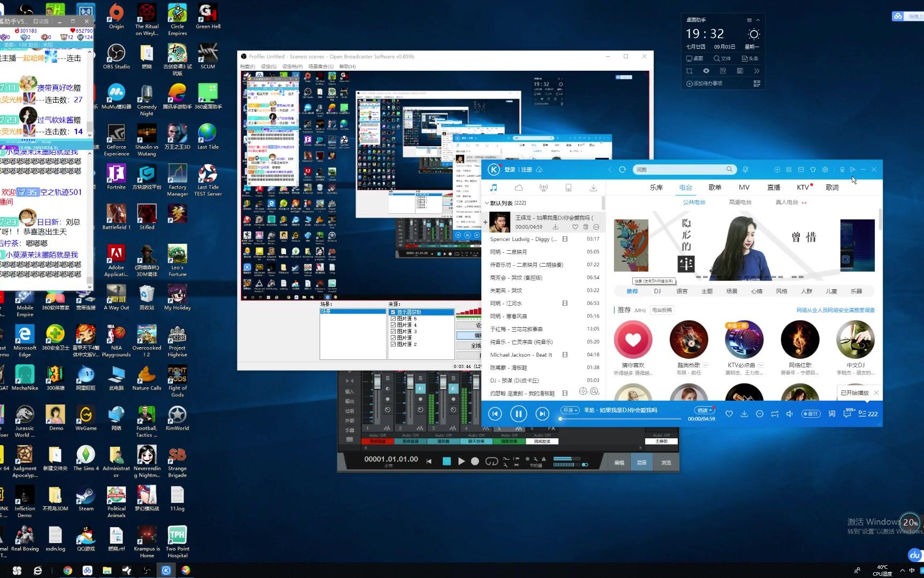The width and height of the screenshot is (924, 578).
Task: Collapse the 默认列表 playlist group
Action: [x=487, y=203]
